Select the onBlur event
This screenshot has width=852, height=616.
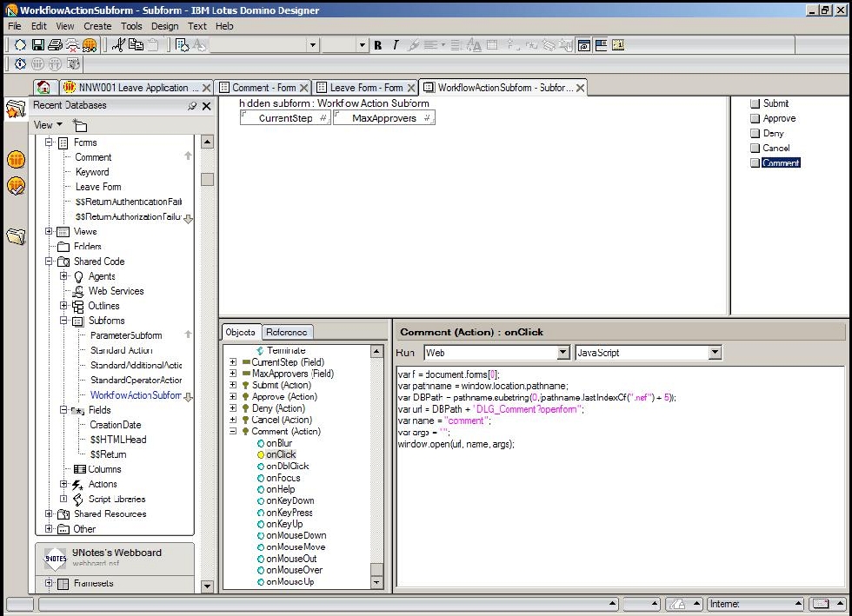point(279,443)
